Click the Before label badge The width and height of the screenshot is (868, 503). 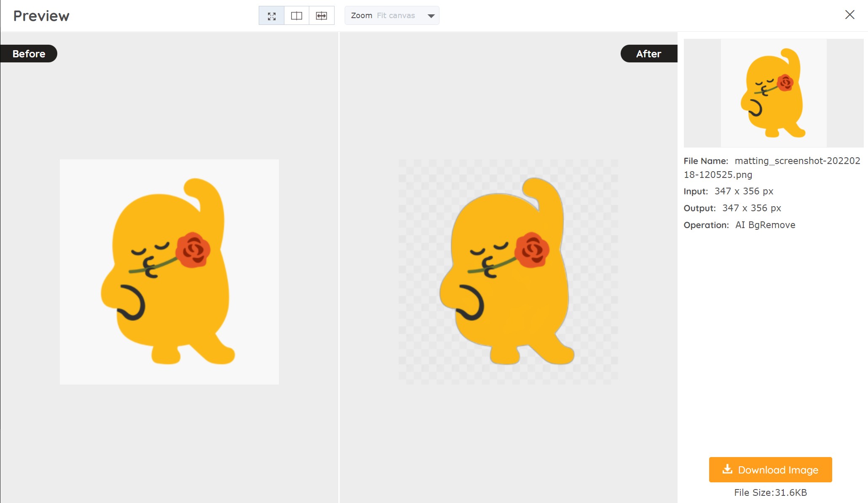[29, 54]
